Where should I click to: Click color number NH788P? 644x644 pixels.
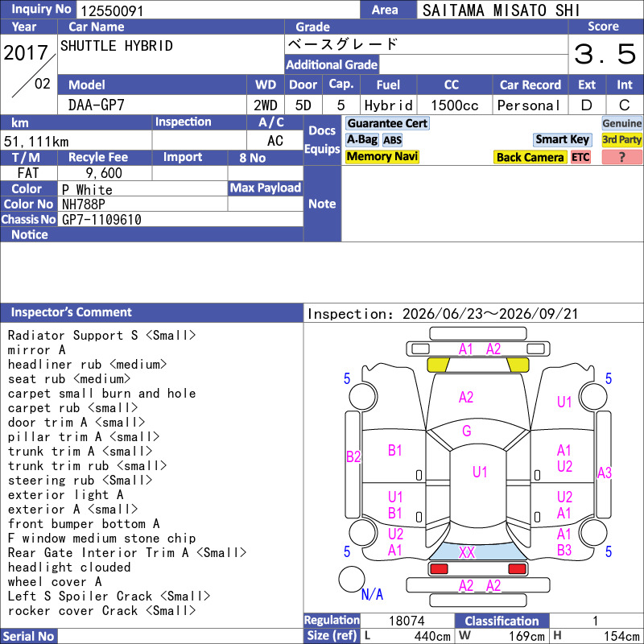pyautogui.click(x=84, y=204)
